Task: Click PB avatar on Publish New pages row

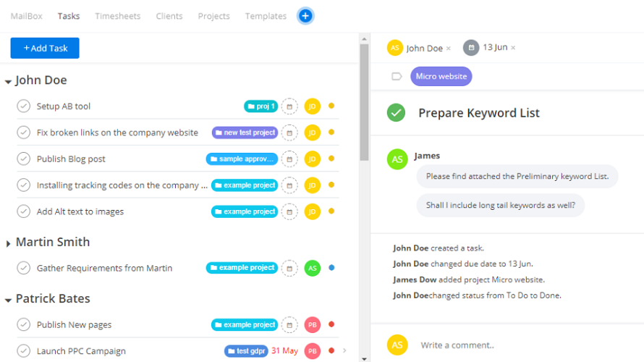Action: click(312, 324)
